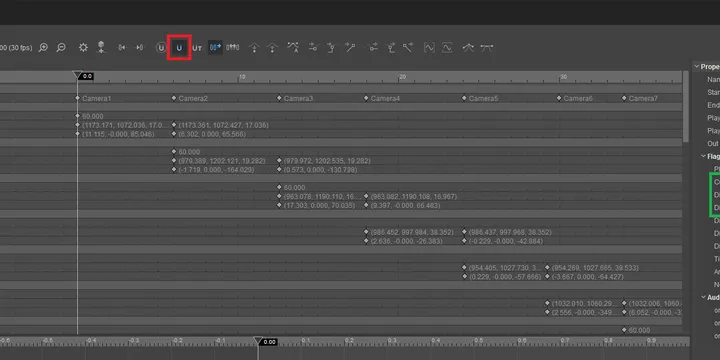720x360 pixels.
Task: Select the circled U snapping icon
Action: click(x=160, y=47)
